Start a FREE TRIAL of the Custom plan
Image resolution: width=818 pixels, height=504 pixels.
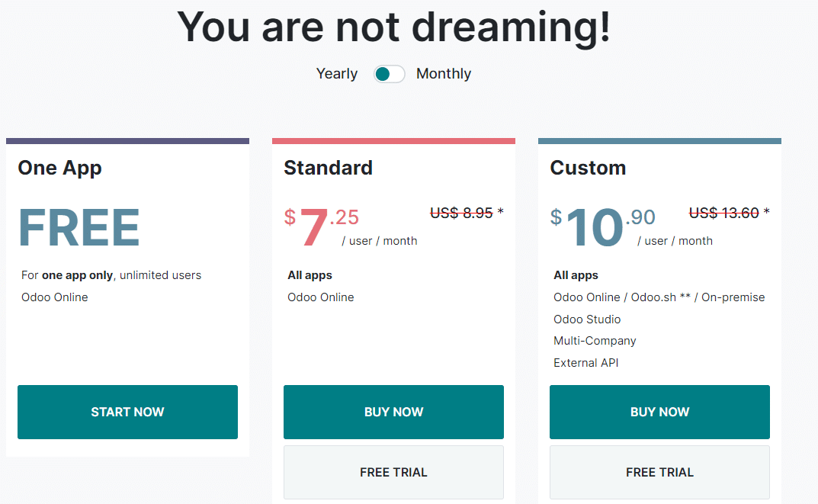(x=659, y=472)
